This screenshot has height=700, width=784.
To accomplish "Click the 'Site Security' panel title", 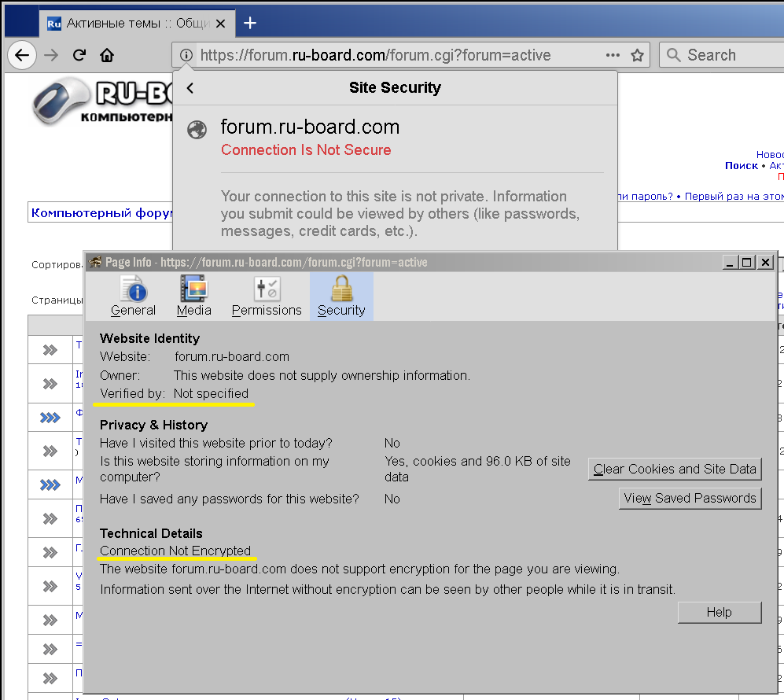I will point(395,87).
